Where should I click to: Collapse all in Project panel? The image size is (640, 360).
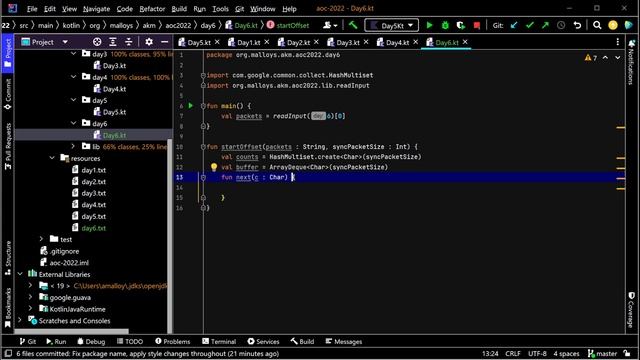(x=129, y=42)
